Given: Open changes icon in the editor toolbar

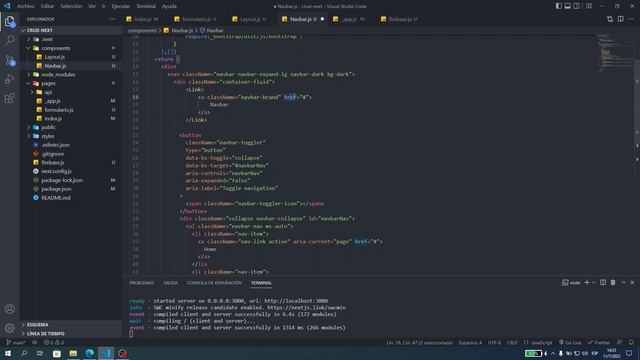Looking at the screenshot, I should pos(610,19).
